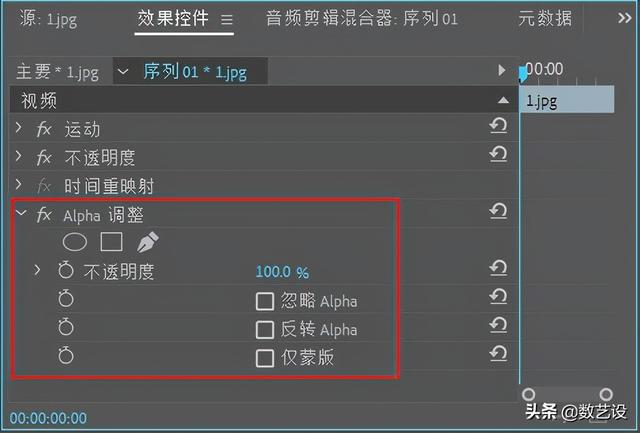The width and height of the screenshot is (640, 433).
Task: Toggle animation stopwatch for 仅蒙版
Action: [x=66, y=356]
